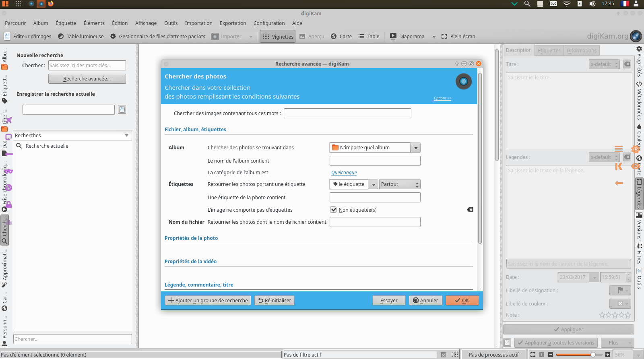Open the Étiquette menu

pyautogui.click(x=66, y=23)
